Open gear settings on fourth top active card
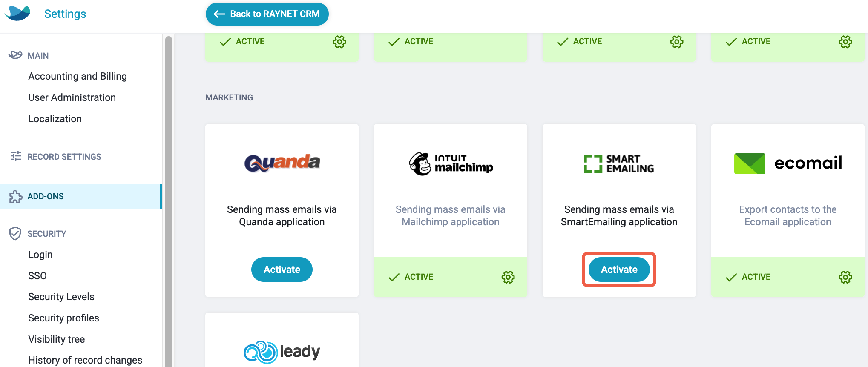868x367 pixels. click(845, 42)
